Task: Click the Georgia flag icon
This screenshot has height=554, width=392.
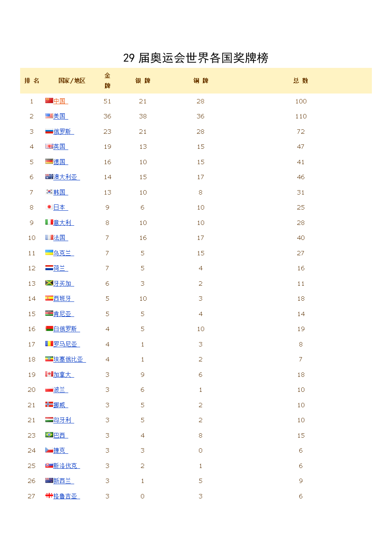Action: 49,496
